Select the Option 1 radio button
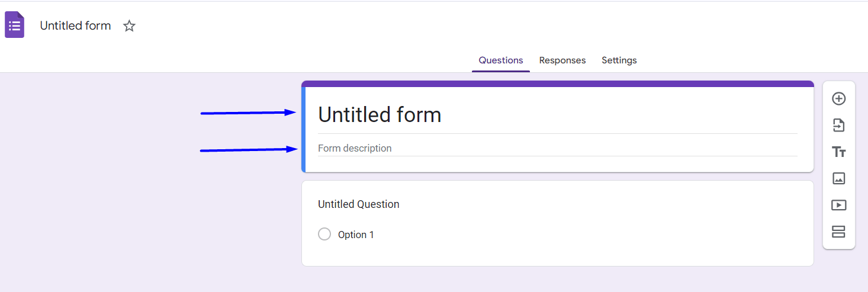 (x=324, y=235)
